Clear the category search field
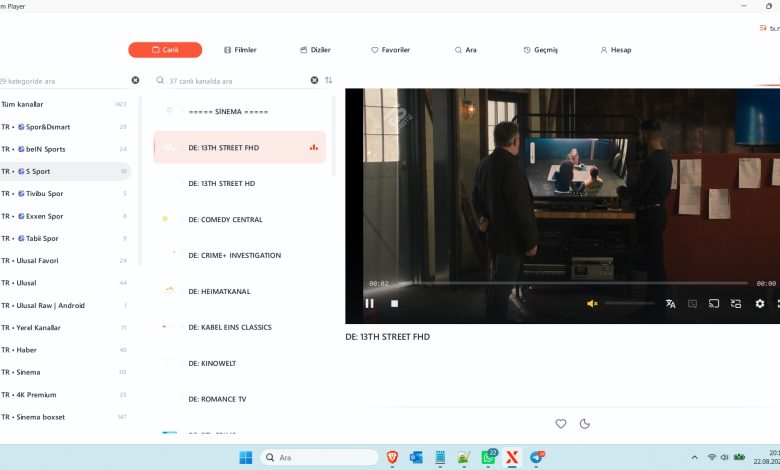Image resolution: width=780 pixels, height=470 pixels. point(135,80)
